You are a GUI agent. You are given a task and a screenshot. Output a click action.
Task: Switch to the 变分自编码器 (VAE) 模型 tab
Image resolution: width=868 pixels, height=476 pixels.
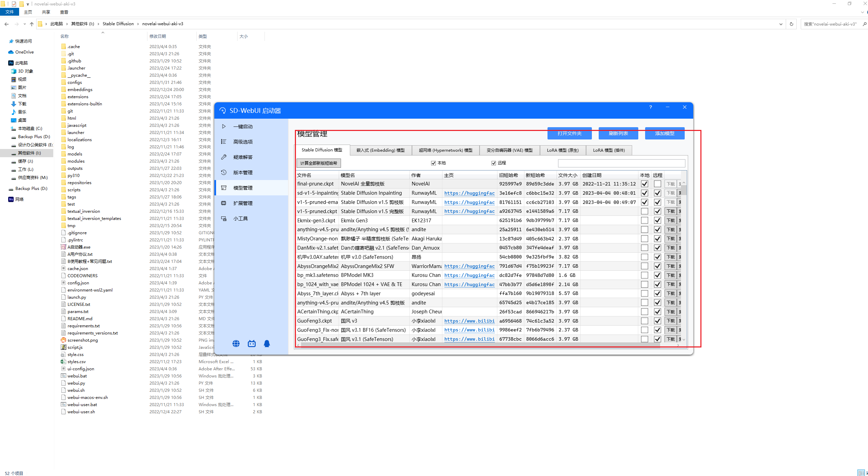pyautogui.click(x=509, y=150)
